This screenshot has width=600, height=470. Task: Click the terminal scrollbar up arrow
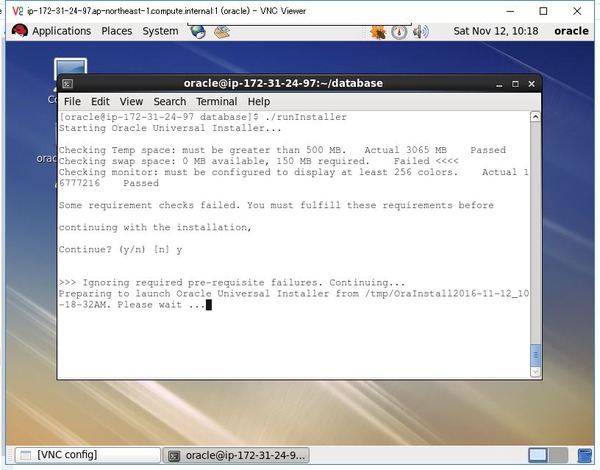pyautogui.click(x=535, y=117)
